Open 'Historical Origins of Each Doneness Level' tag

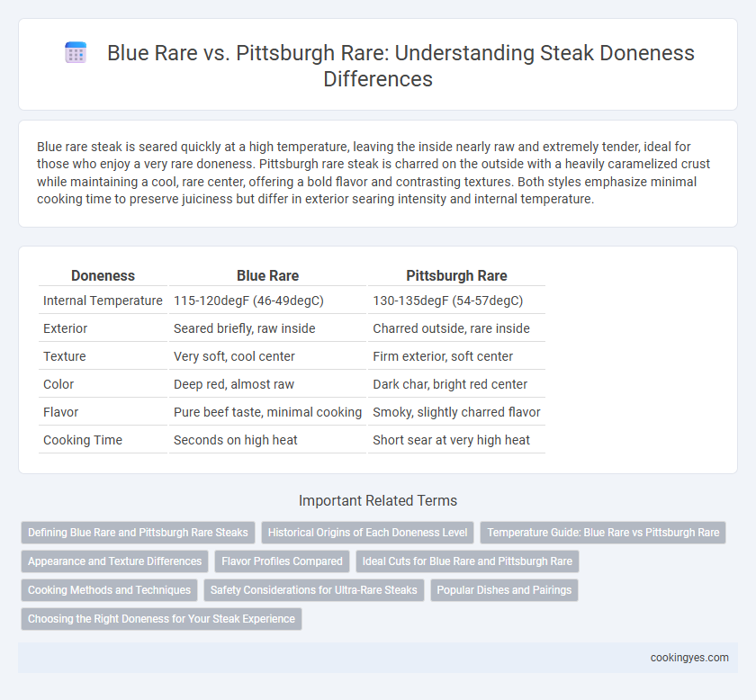[367, 533]
